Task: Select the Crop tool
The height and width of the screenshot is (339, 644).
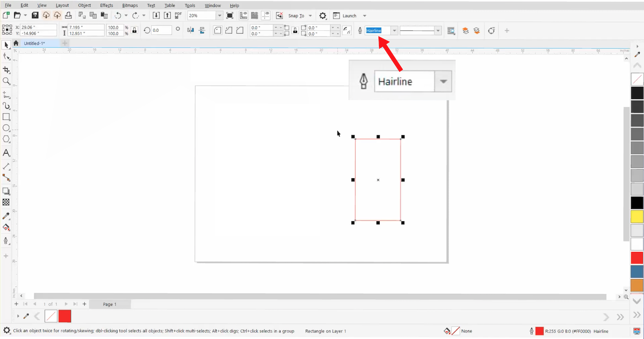Action: (x=7, y=70)
